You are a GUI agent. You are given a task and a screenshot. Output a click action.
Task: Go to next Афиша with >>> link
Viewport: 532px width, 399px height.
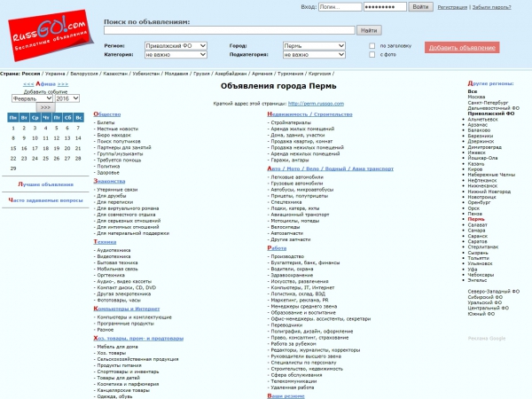(63, 84)
